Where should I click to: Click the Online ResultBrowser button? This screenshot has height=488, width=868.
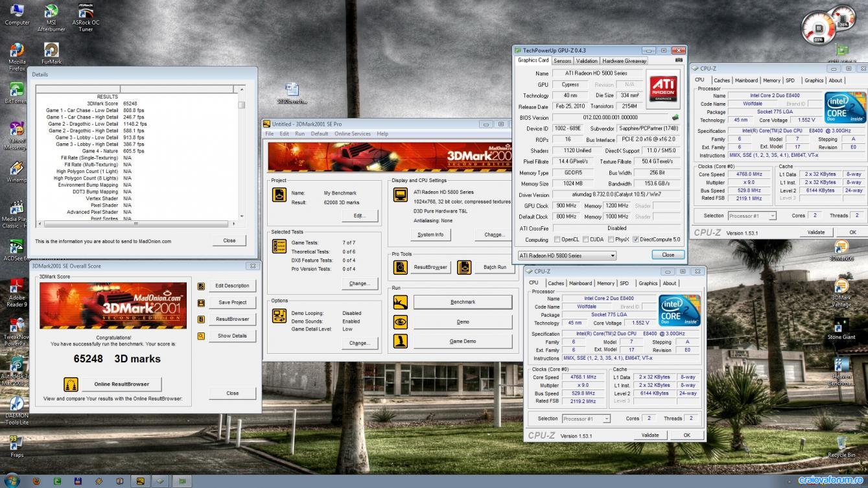(121, 384)
